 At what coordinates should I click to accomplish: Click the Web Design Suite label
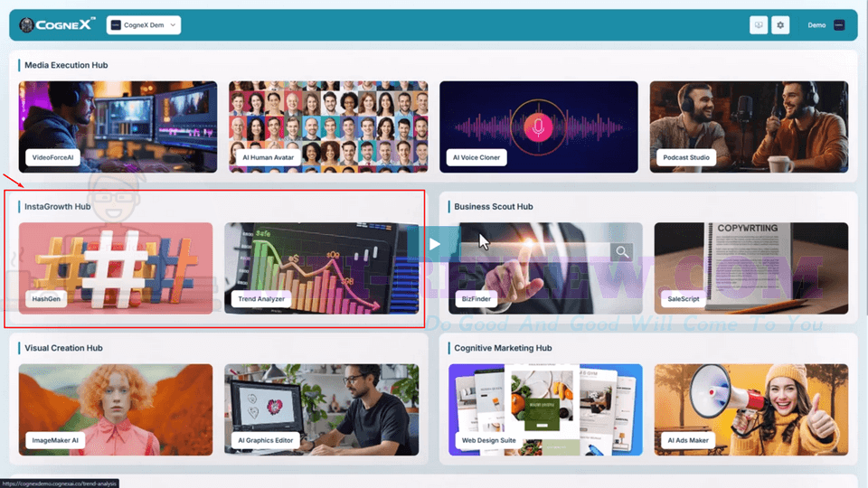[x=489, y=440]
